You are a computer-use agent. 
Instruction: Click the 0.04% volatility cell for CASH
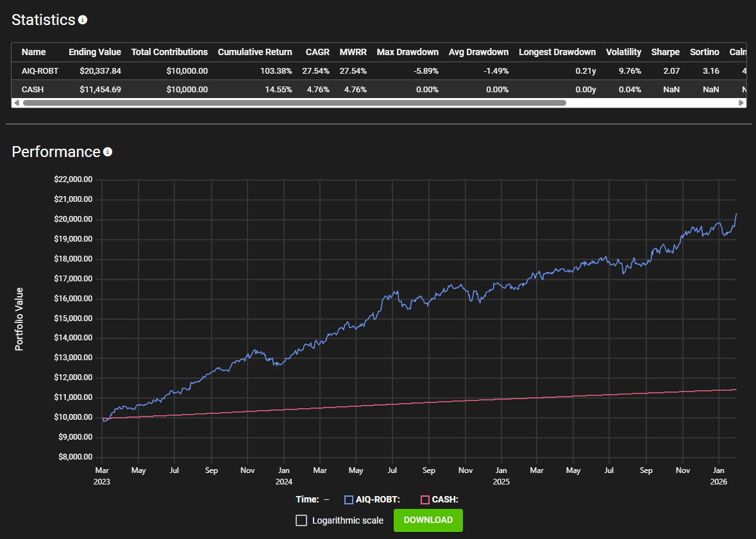coord(630,90)
